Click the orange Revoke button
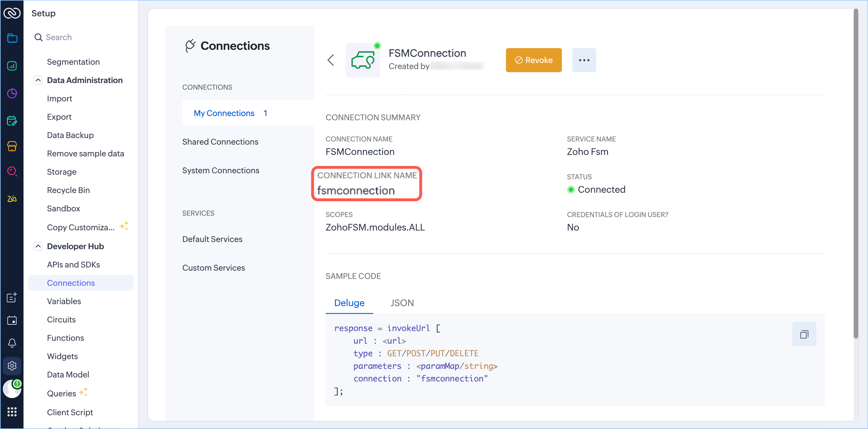This screenshot has width=868, height=429. [x=533, y=60]
